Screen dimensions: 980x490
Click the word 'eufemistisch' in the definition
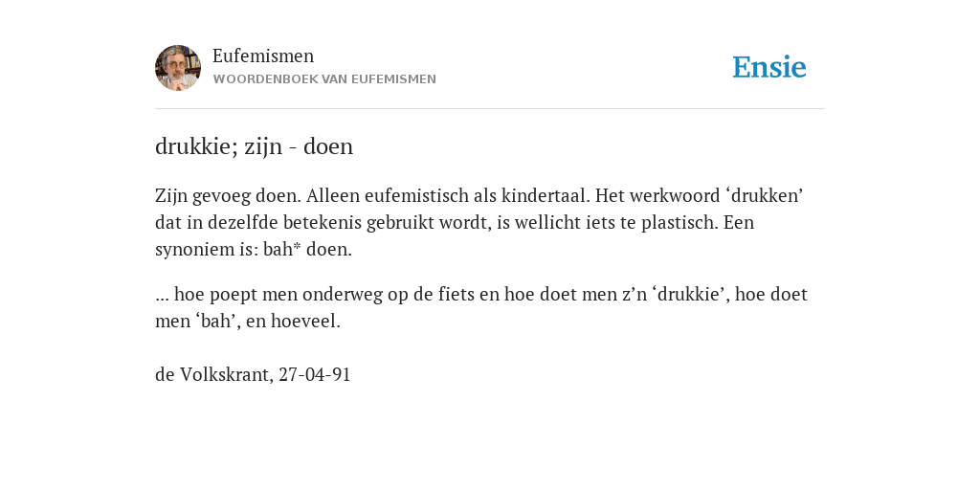[x=415, y=195]
